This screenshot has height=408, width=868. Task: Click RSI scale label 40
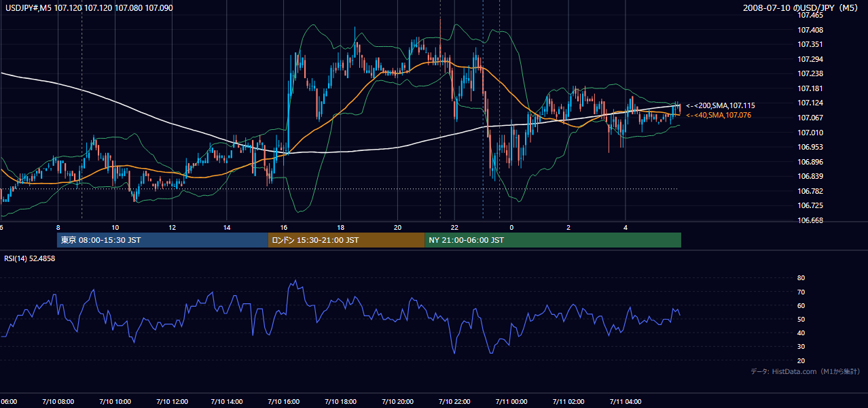[801, 333]
